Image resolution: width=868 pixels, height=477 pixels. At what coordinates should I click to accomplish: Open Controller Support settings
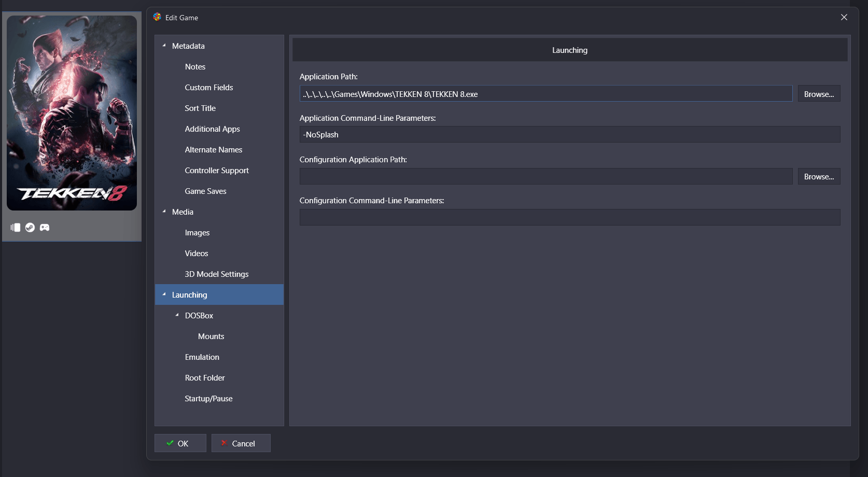tap(217, 171)
